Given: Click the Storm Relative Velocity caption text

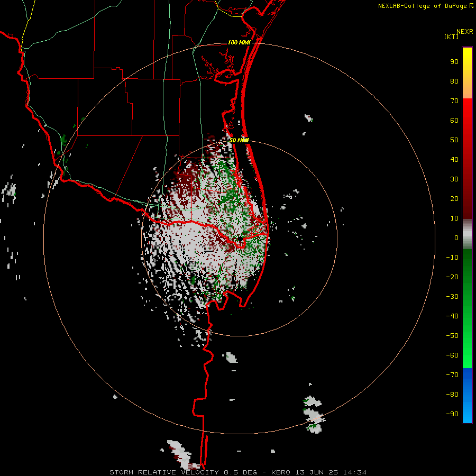Looking at the screenshot, I should point(238,472).
